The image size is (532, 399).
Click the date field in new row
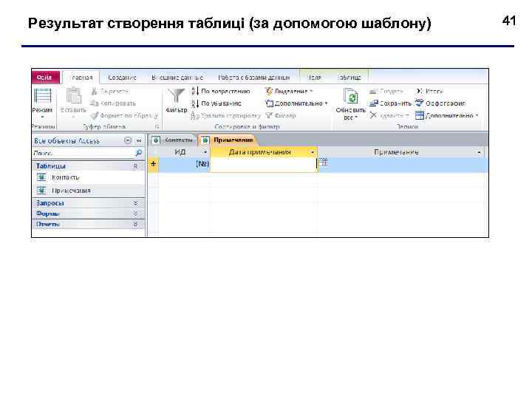point(264,164)
